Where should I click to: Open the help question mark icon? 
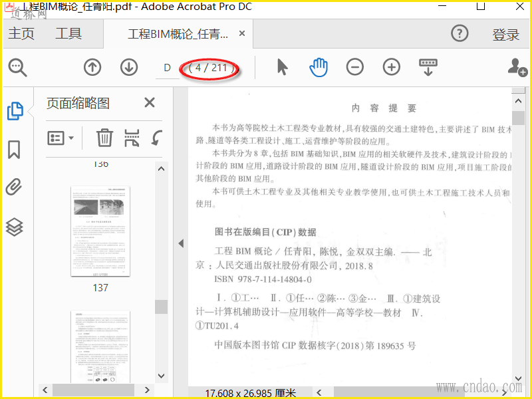tap(460, 34)
